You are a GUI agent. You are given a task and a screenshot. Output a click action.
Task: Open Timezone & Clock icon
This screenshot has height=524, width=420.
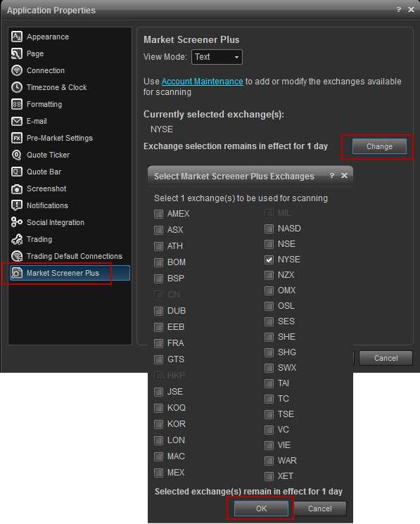tap(17, 87)
